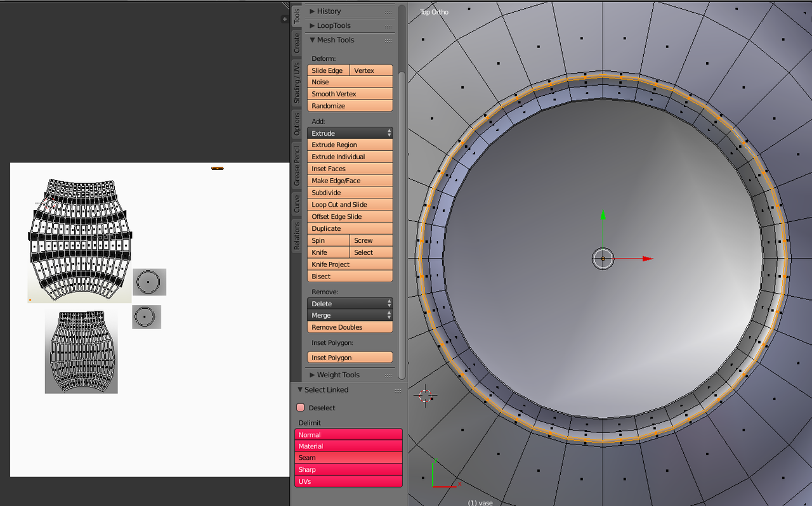Start Loop Cut and Slide
Viewport: 812px width, 506px height.
pos(350,205)
